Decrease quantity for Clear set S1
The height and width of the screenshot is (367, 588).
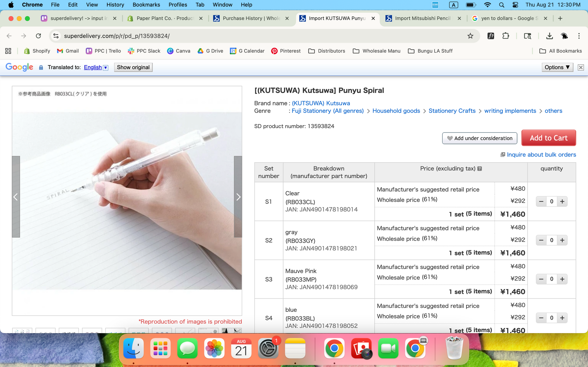[541, 201]
